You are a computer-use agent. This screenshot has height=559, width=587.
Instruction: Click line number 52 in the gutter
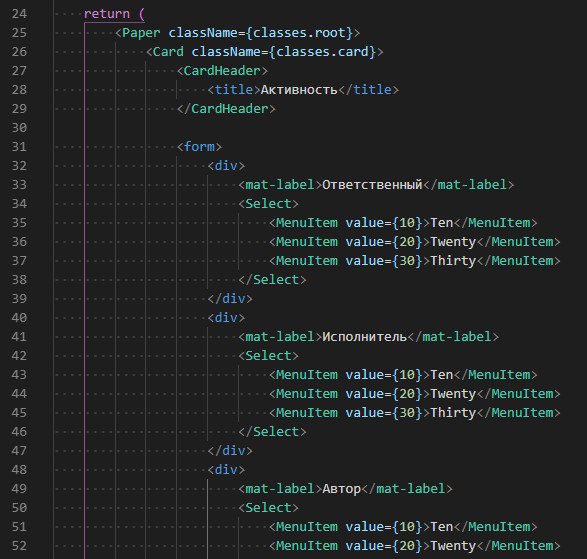pos(19,546)
